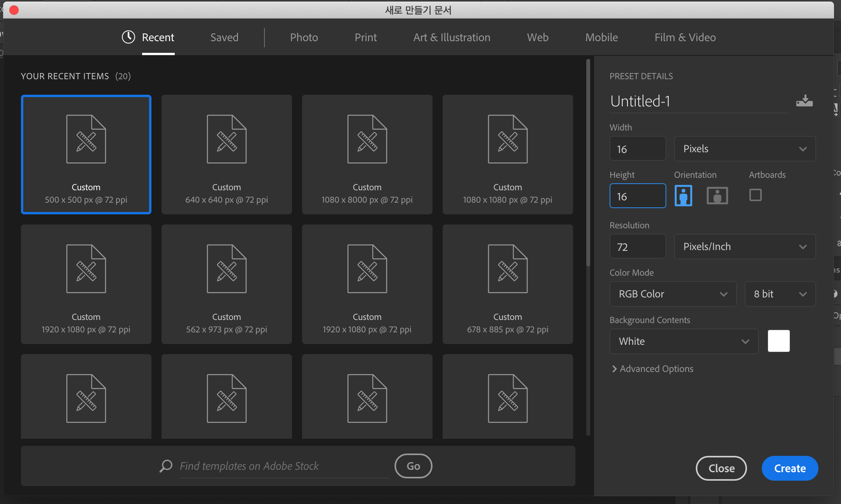Image resolution: width=841 pixels, height=504 pixels.
Task: Switch to the Film & Video tab
Action: (x=685, y=37)
